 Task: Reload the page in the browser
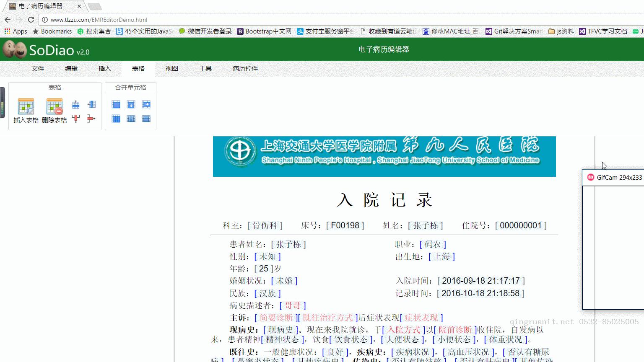point(31,20)
